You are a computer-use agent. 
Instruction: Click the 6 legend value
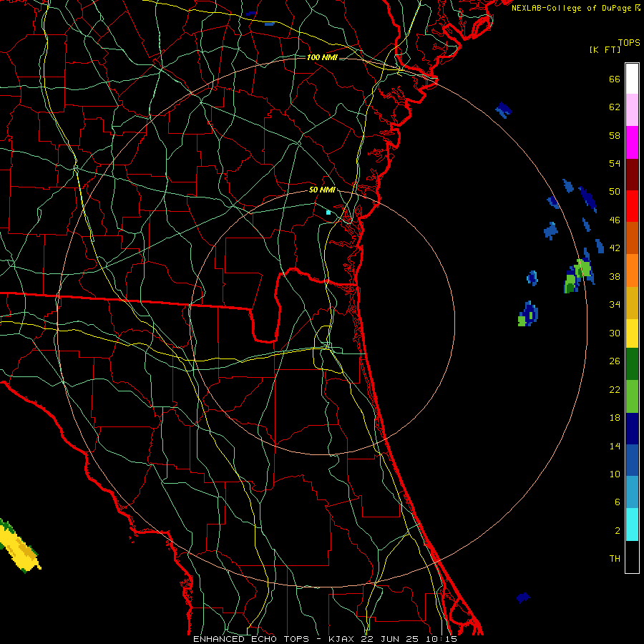click(x=618, y=502)
